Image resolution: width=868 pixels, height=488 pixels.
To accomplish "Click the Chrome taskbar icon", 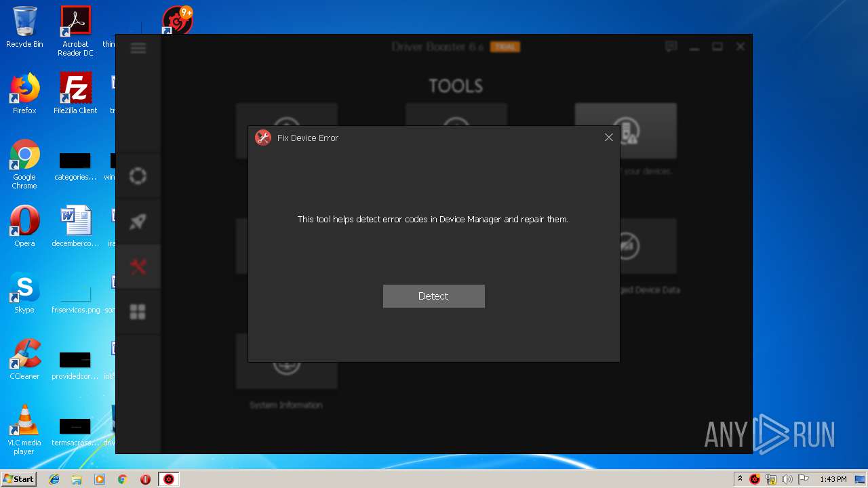I will click(122, 479).
